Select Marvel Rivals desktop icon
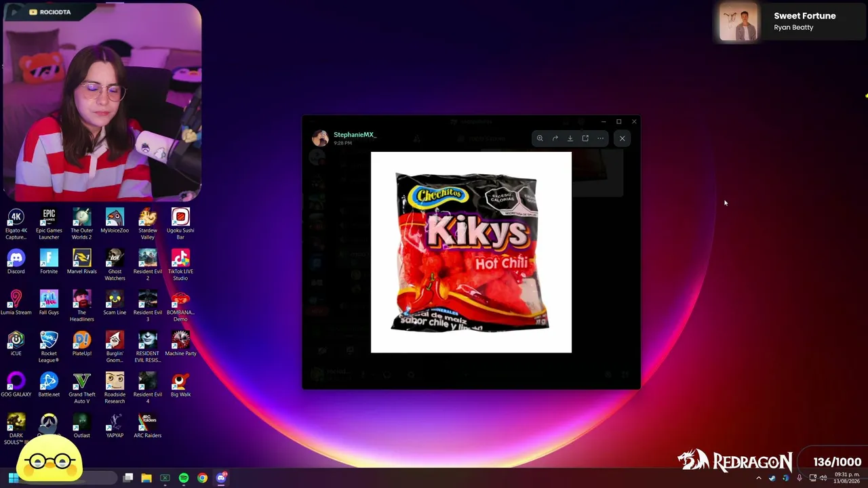The width and height of the screenshot is (868, 488). [82, 262]
